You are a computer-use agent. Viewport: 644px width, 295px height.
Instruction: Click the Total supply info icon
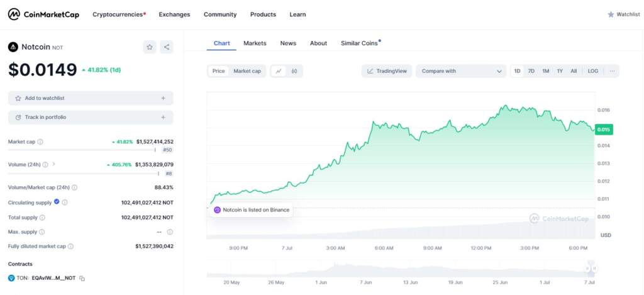pyautogui.click(x=42, y=218)
